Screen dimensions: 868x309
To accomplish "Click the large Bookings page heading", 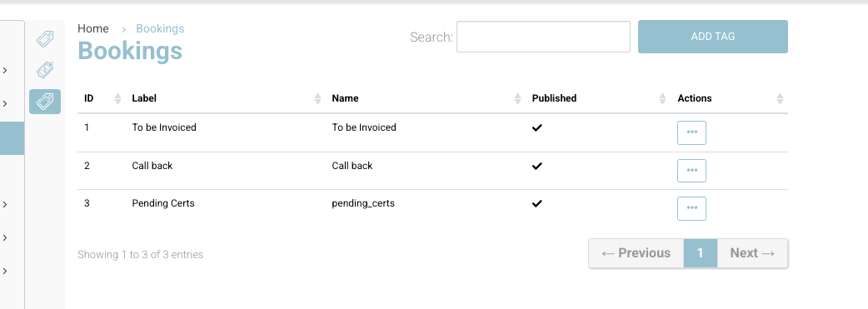I will pos(130,51).
